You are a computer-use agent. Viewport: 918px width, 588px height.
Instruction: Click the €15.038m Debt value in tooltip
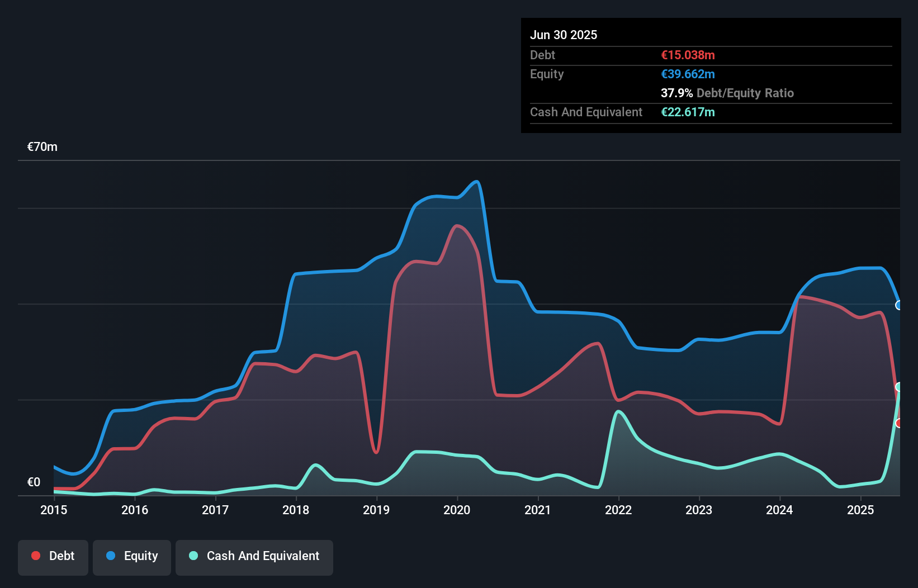[688, 55]
